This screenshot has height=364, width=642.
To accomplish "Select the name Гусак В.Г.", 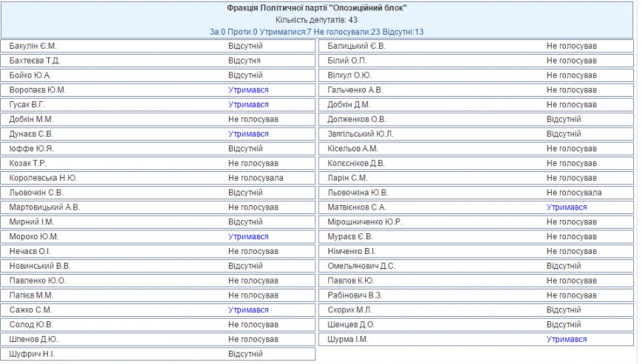I will [x=27, y=105].
